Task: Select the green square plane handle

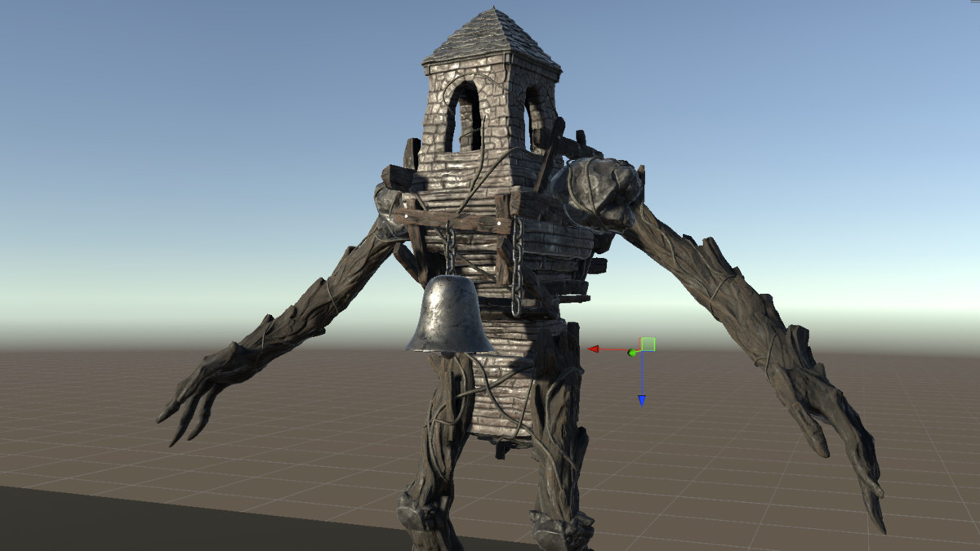Action: click(648, 343)
